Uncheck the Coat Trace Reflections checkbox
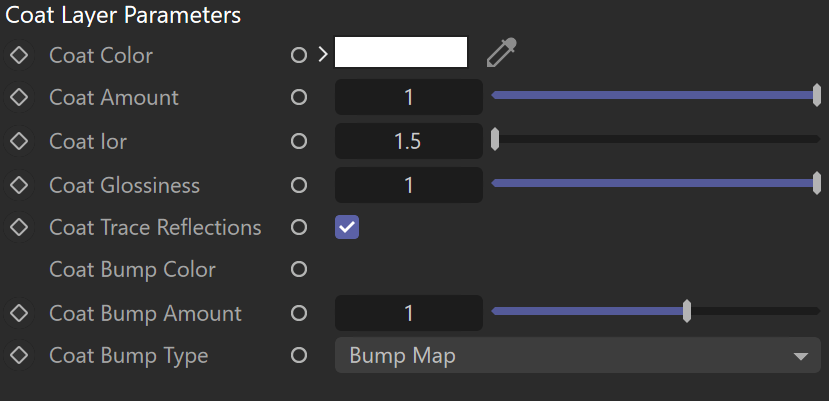 point(347,227)
